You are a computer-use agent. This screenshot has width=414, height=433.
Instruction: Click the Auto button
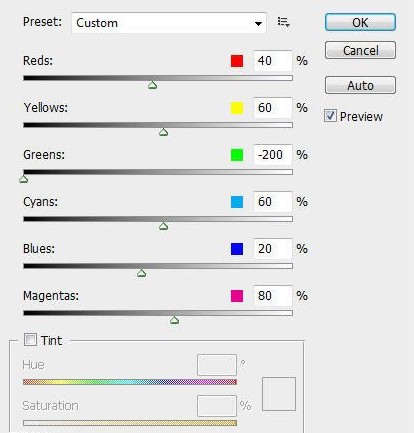tap(360, 85)
